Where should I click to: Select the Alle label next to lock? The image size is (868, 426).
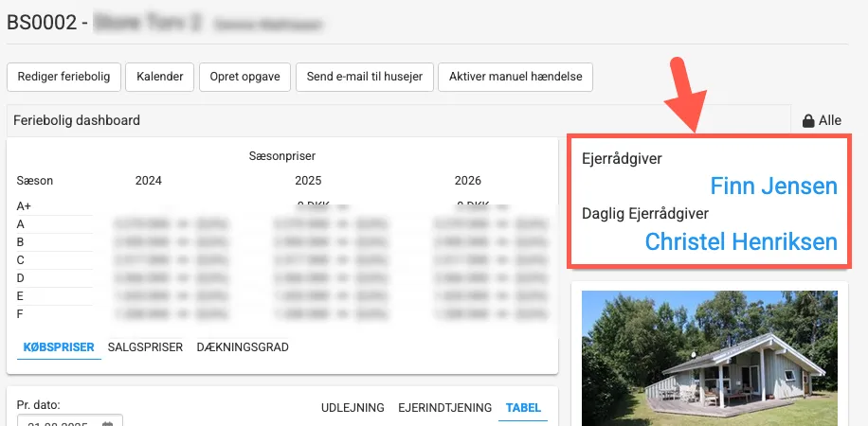pos(830,121)
